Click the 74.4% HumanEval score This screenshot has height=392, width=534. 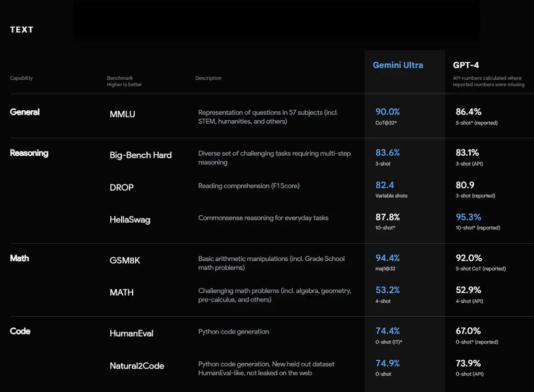(x=388, y=331)
